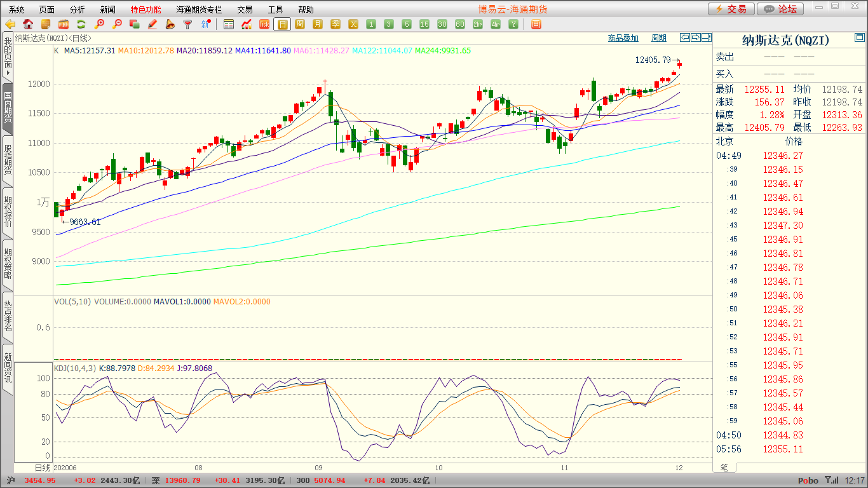Open the quote table list icon
The image size is (868, 488).
(229, 24)
